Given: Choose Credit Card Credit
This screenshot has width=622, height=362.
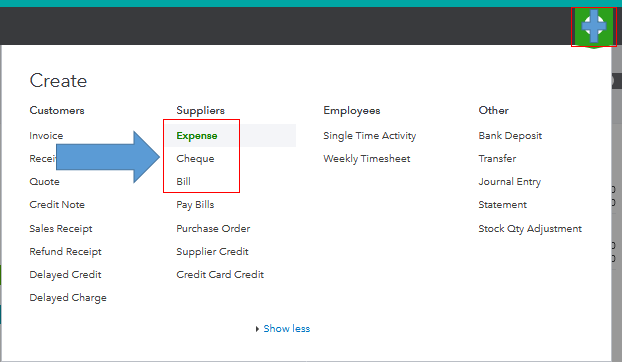Looking at the screenshot, I should tap(220, 274).
